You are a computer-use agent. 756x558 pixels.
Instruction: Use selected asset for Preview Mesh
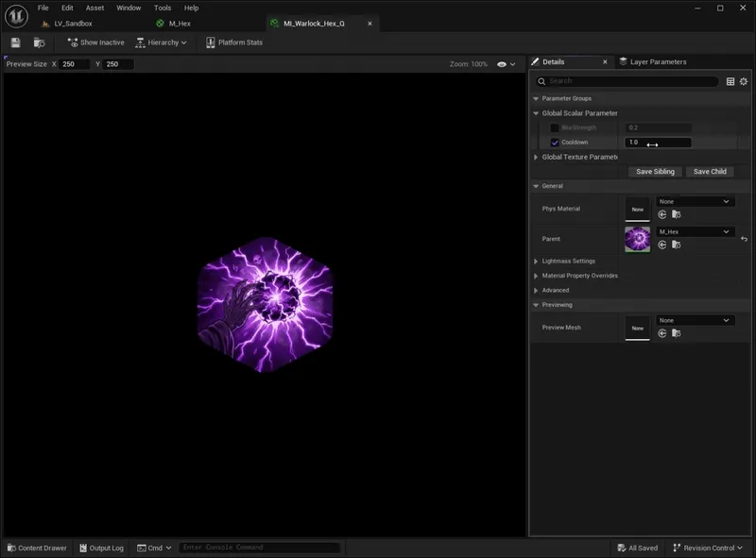click(662, 333)
